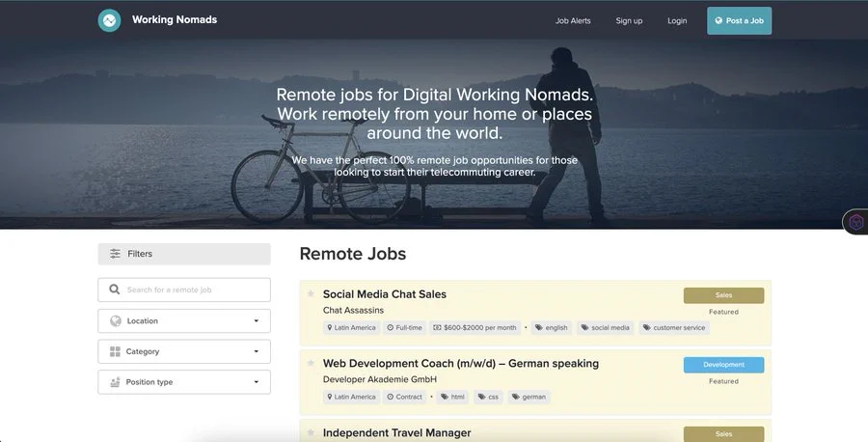Click the floating extension icon at right edge
Screen dimensions: 868x442
pos(855,223)
